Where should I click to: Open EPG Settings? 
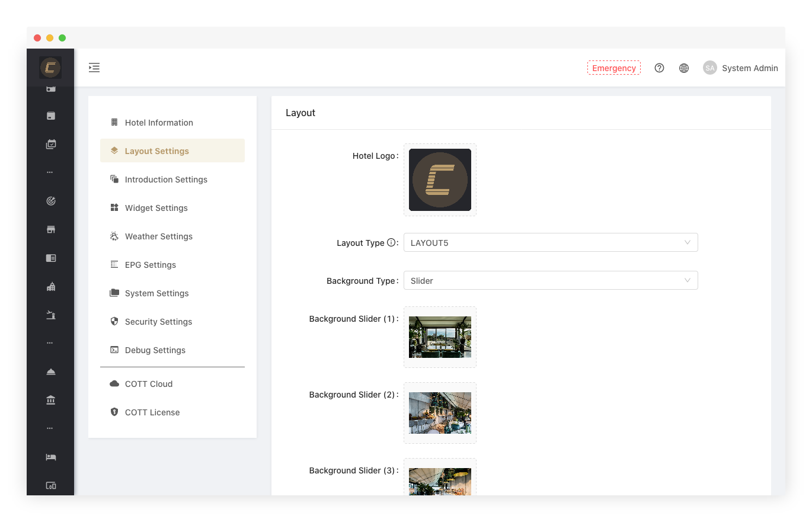click(172, 264)
